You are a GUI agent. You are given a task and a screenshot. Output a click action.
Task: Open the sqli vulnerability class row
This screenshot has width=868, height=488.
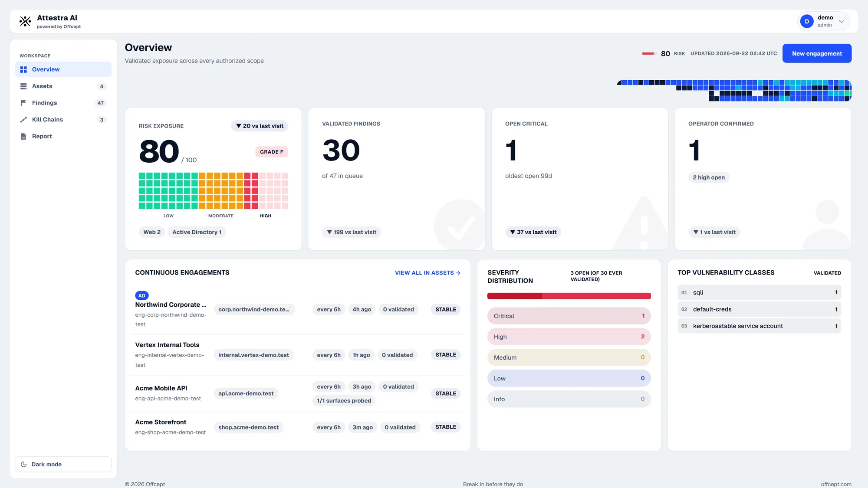pyautogui.click(x=759, y=292)
